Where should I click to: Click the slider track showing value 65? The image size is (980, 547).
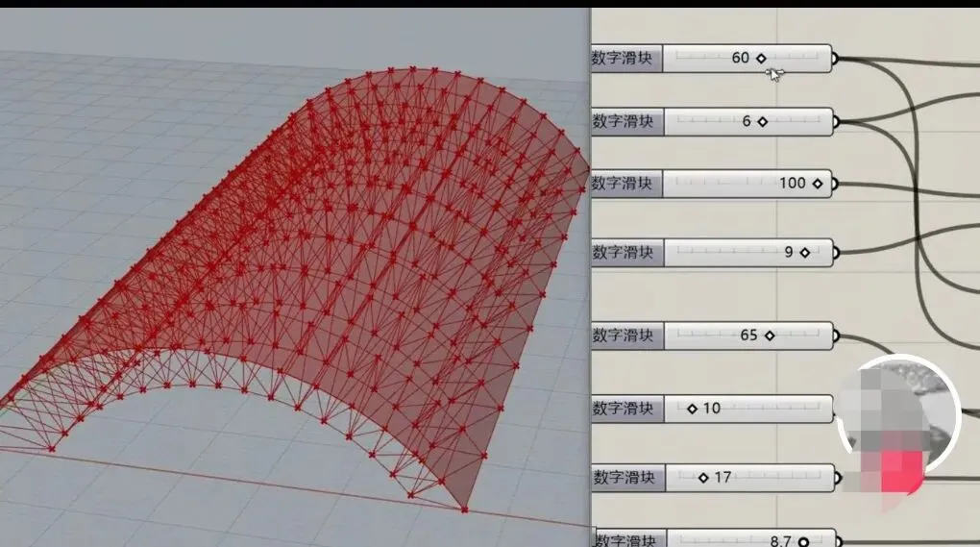point(748,336)
